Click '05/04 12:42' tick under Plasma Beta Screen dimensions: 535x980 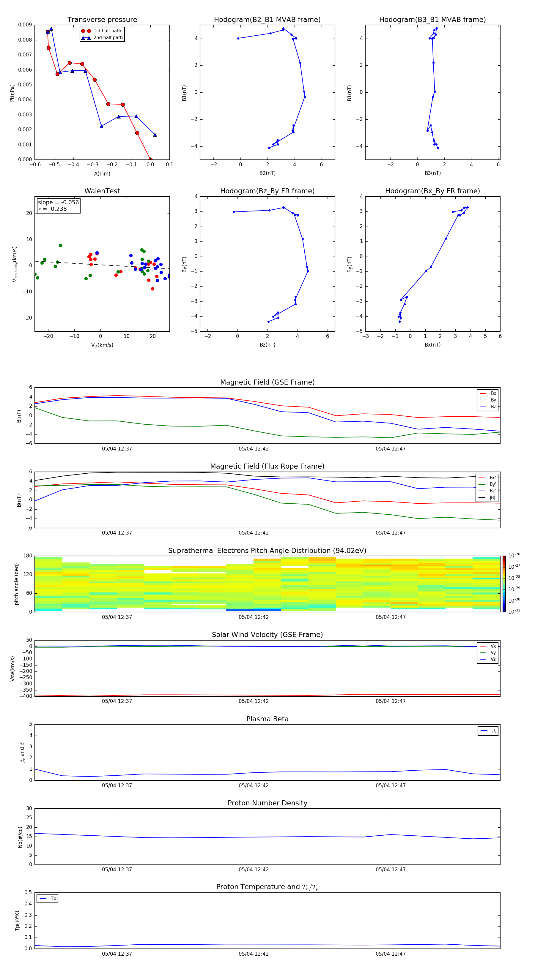pyautogui.click(x=254, y=785)
